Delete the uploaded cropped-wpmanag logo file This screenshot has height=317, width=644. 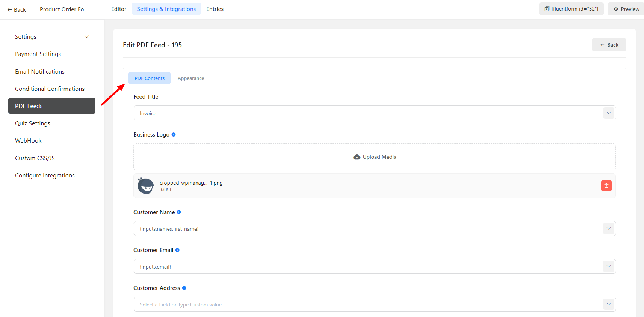pyautogui.click(x=606, y=186)
